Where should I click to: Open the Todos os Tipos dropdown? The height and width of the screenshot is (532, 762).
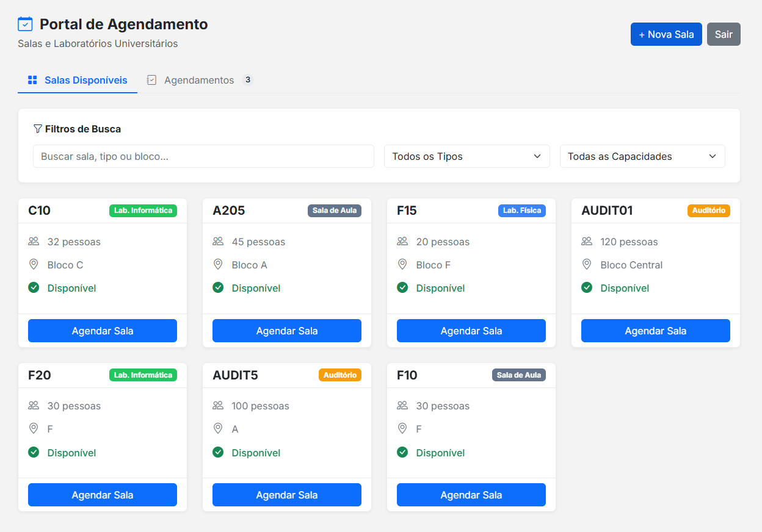466,156
